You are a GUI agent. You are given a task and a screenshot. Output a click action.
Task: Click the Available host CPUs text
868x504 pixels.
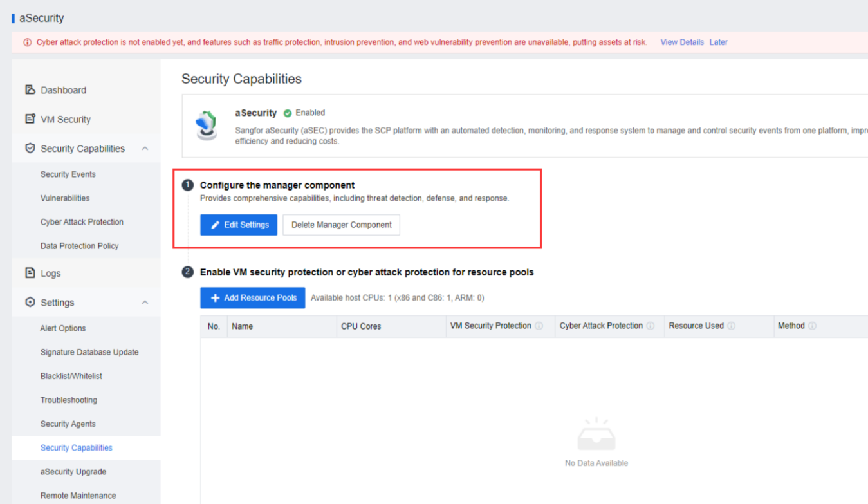(x=398, y=298)
